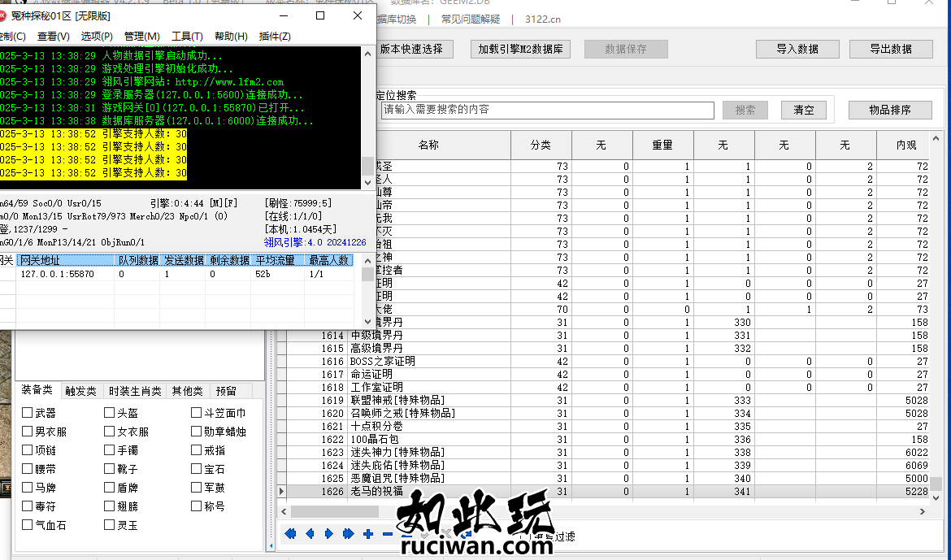Viewport: 951px width, 560px height.
Task: Enable the 武器 checkbox
Action: point(28,413)
